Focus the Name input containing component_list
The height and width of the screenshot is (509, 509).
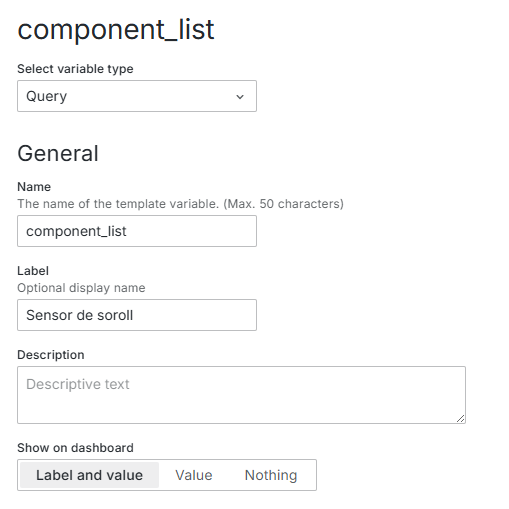pyautogui.click(x=137, y=231)
